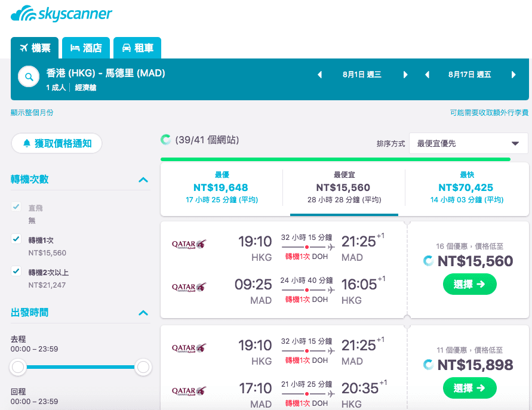This screenshot has height=410, width=532.
Task: Click 獲取價格通知 price alert button
Action: point(57,143)
